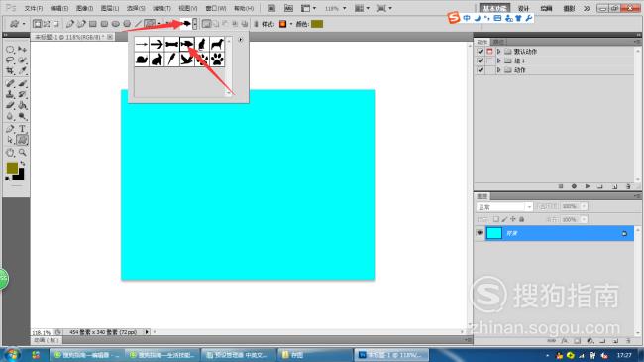The image size is (644, 362).
Task: Select the Lasso tool
Action: point(10,60)
